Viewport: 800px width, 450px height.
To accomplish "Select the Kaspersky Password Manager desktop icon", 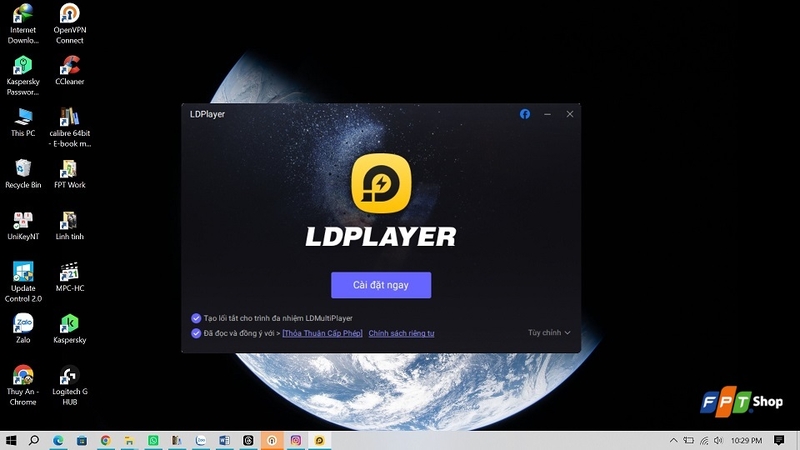I will coord(23,76).
